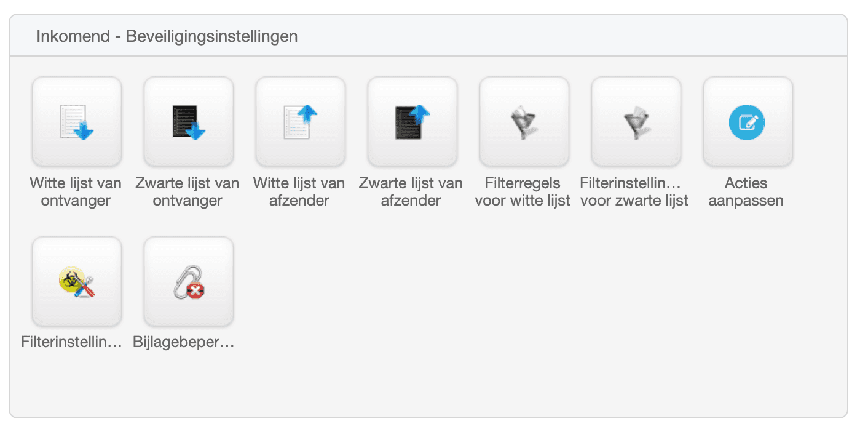Open the blue Acties aanpassen edit icon
This screenshot has width=868, height=432.
tap(748, 122)
